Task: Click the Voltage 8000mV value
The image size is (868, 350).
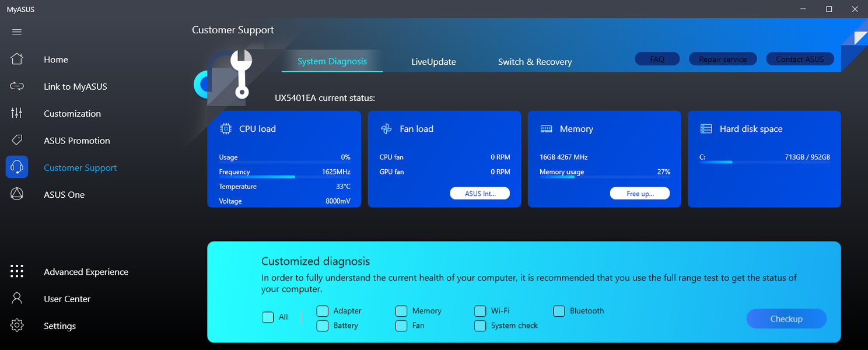Action: 338,201
